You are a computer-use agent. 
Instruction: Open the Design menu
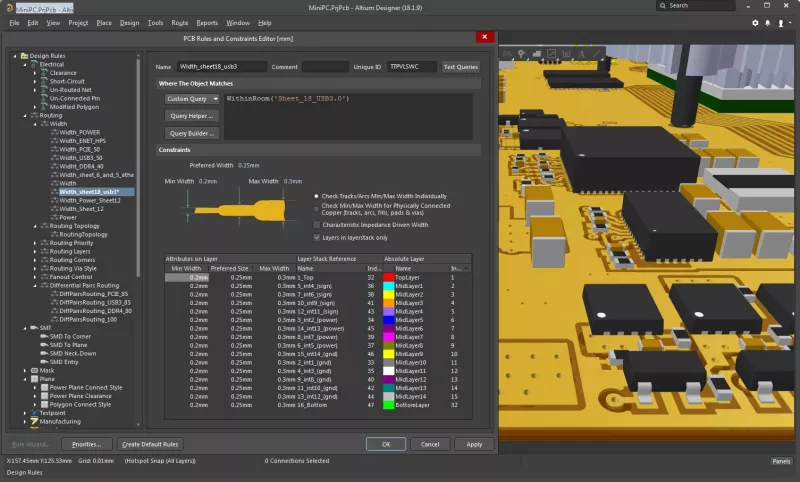point(129,23)
